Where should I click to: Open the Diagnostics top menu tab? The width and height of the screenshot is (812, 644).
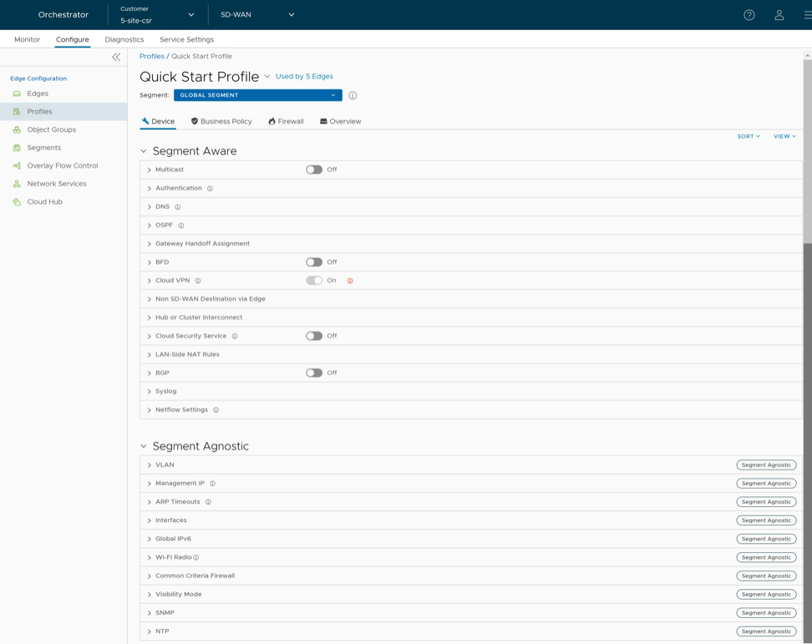coord(124,39)
